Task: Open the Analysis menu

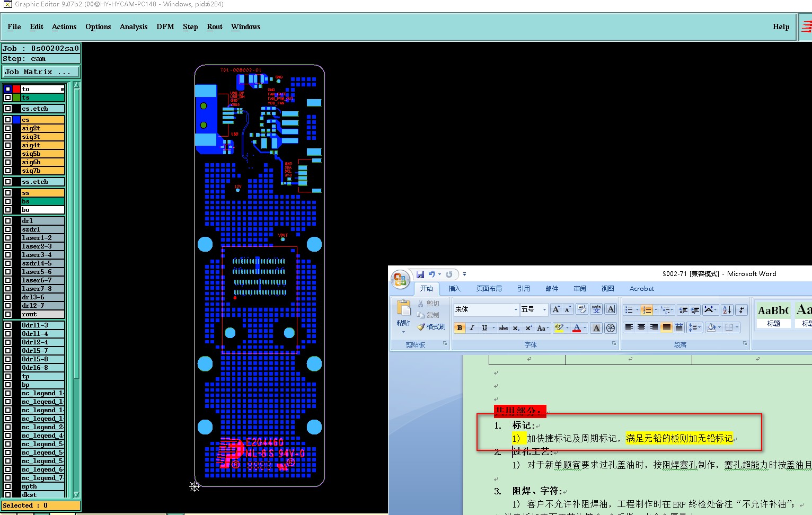Action: pyautogui.click(x=134, y=27)
